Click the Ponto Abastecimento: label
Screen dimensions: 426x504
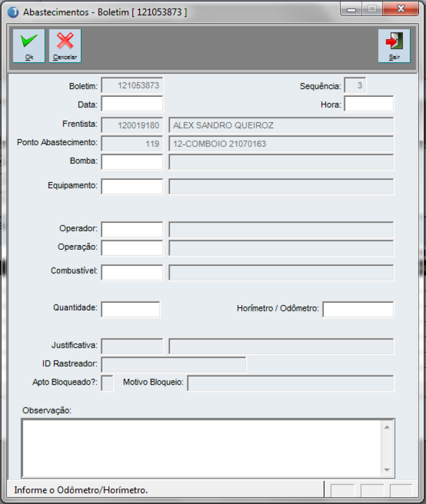click(57, 142)
